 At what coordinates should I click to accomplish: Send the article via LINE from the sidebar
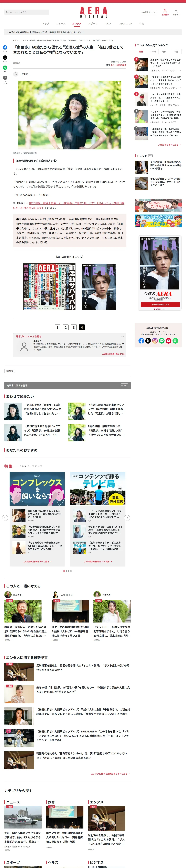[5, 68]
